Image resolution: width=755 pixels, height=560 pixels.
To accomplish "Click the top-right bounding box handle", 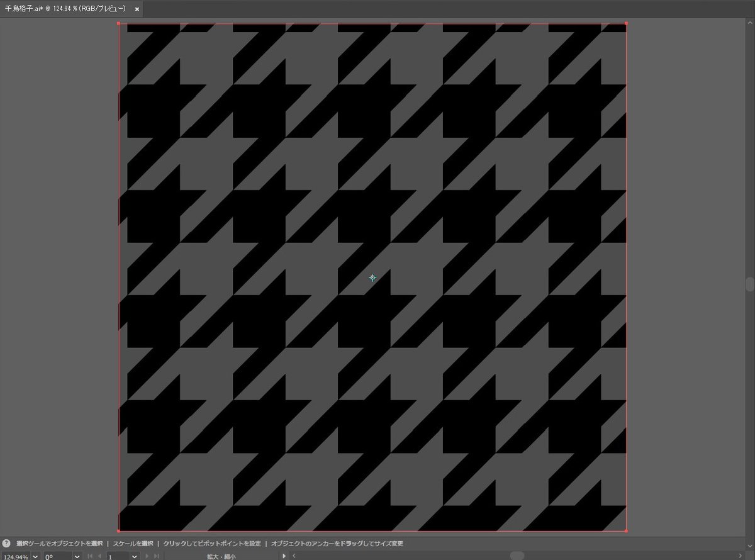I will pyautogui.click(x=626, y=24).
